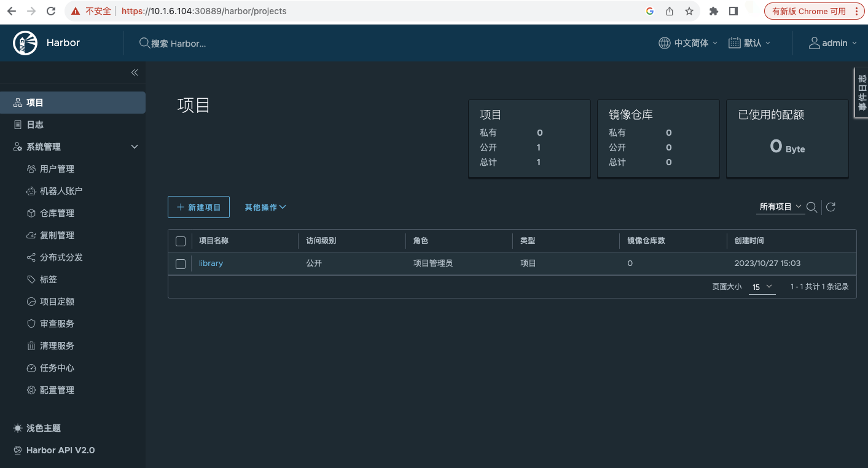The height and width of the screenshot is (468, 868).
Task: Click the 项目定额 quota icon
Action: pyautogui.click(x=31, y=302)
